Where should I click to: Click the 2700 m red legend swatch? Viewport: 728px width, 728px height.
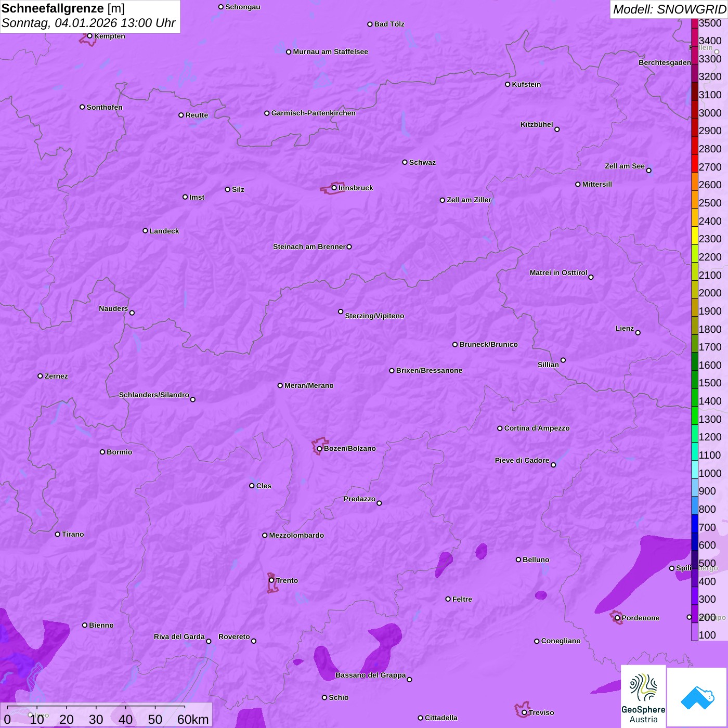coord(694,164)
